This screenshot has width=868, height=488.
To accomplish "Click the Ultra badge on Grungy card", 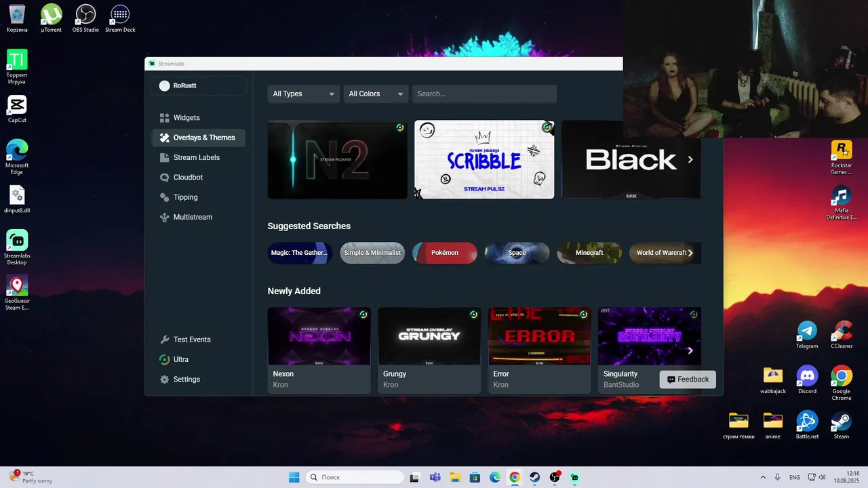I will [x=473, y=314].
